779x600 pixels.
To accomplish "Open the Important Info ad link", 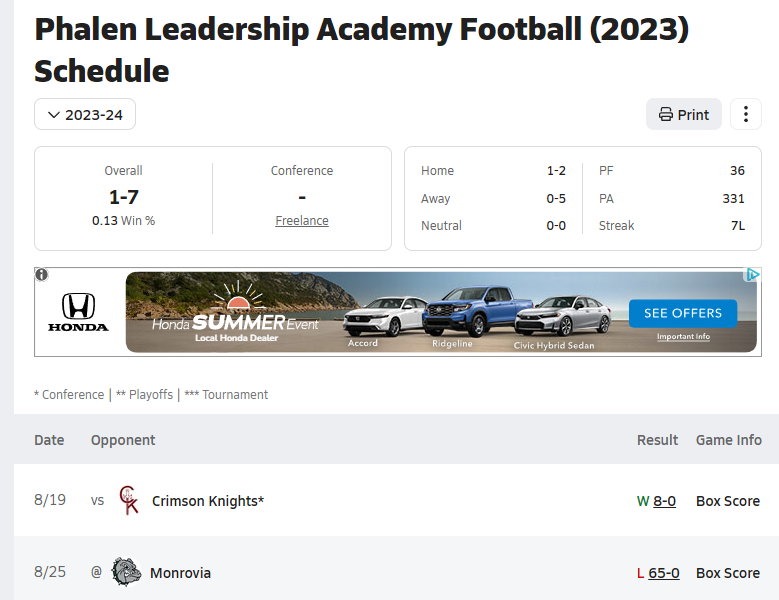I will click(x=683, y=337).
